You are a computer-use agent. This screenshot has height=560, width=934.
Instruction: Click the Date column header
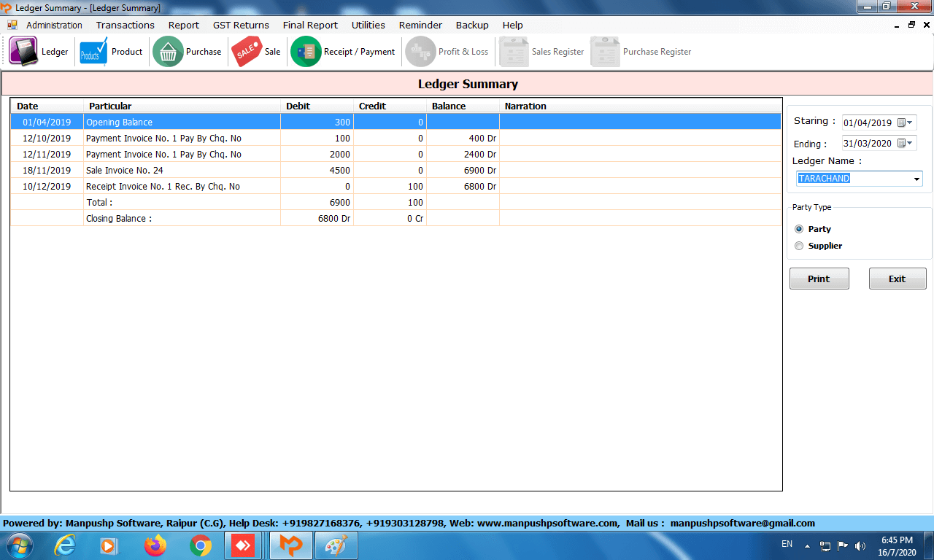pyautogui.click(x=47, y=106)
